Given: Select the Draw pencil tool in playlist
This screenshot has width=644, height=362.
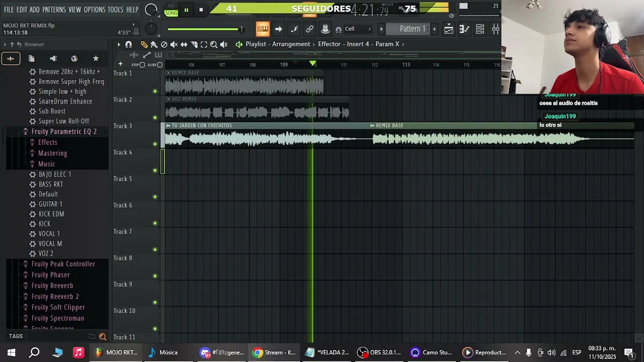Looking at the screenshot, I should (x=144, y=44).
